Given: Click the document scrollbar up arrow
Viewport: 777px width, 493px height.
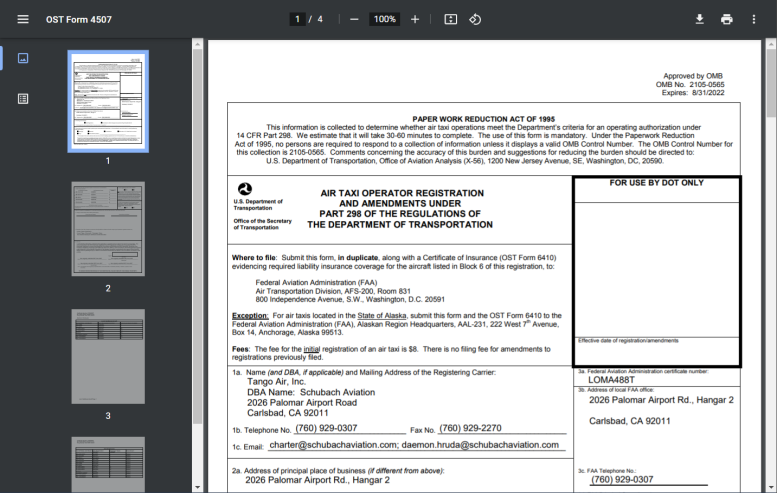Looking at the screenshot, I should 771,44.
